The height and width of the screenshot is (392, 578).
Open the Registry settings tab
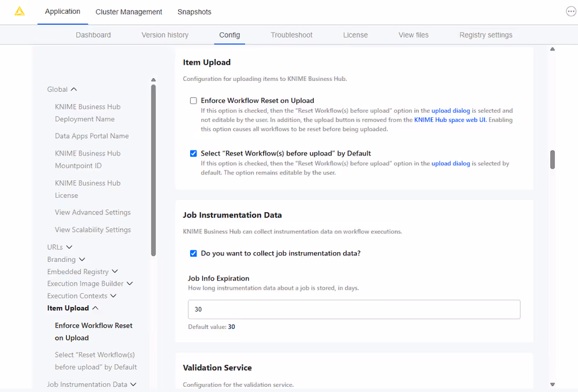pos(486,35)
